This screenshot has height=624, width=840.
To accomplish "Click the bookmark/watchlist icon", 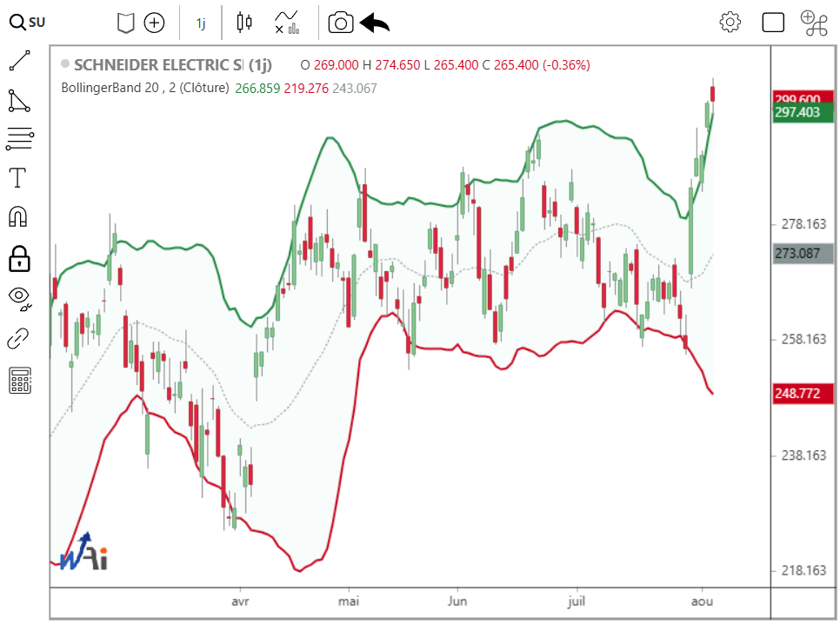I will pyautogui.click(x=125, y=23).
